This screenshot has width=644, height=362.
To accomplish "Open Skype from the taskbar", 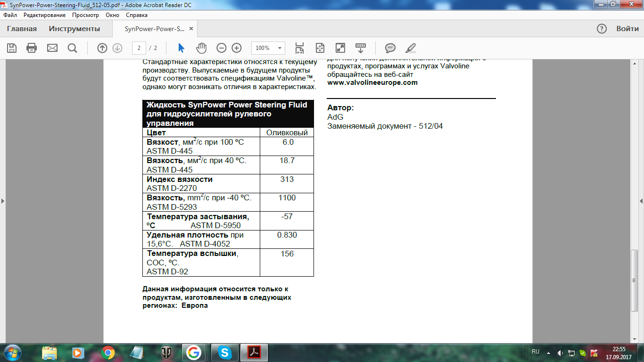I will pos(225,353).
